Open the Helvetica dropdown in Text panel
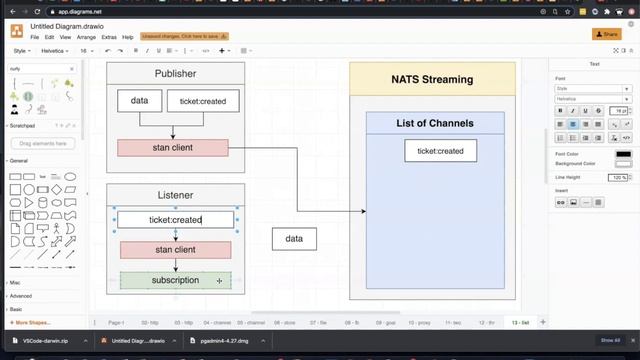 pos(593,99)
